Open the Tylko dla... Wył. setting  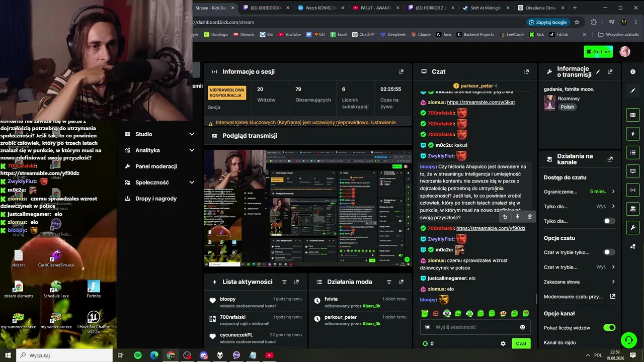click(x=580, y=206)
